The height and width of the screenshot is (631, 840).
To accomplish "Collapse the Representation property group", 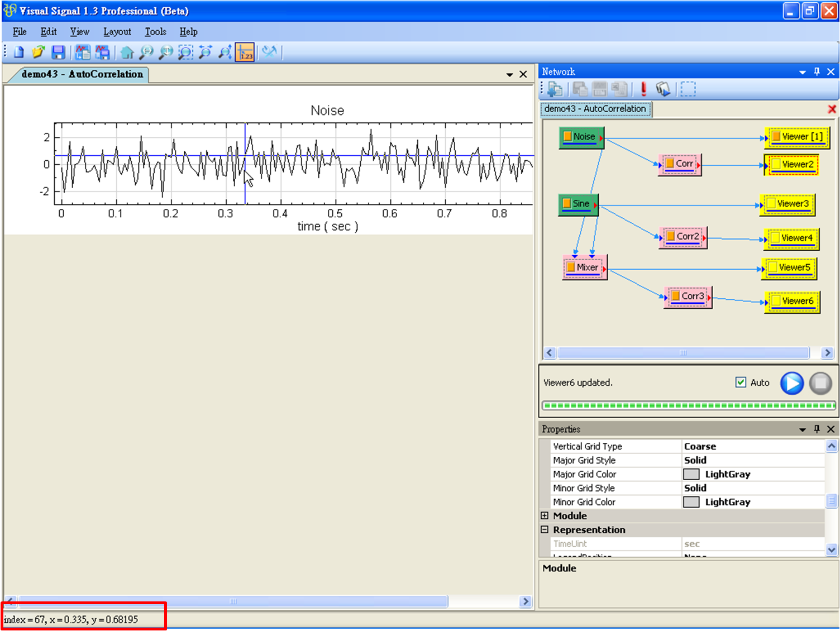I will pos(545,530).
